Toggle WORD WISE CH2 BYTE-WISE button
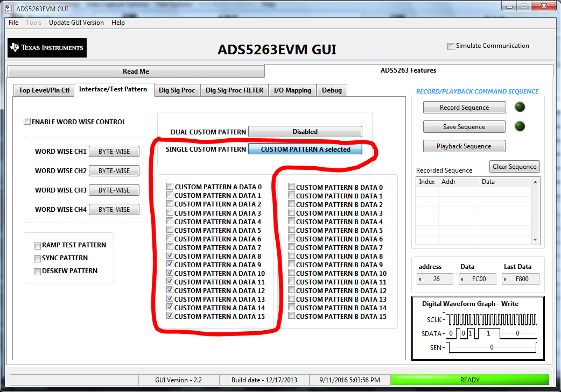This screenshot has width=561, height=392. pyautogui.click(x=114, y=171)
